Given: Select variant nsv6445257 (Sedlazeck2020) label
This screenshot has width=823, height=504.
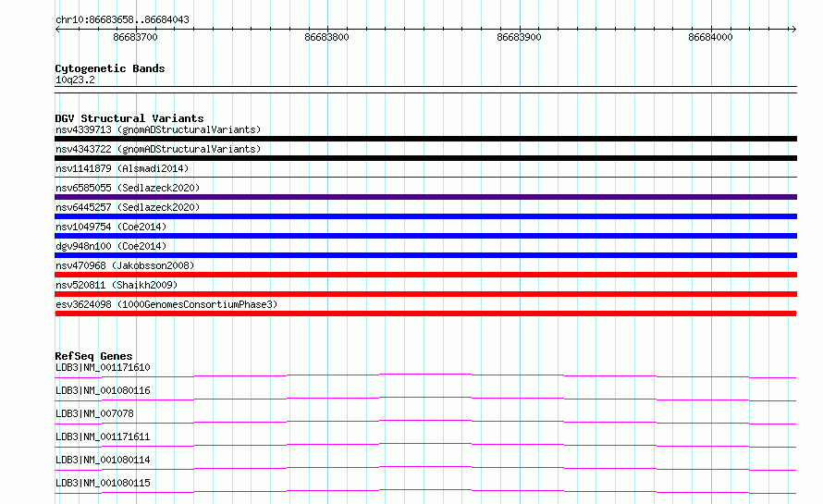Looking at the screenshot, I should (128, 207).
